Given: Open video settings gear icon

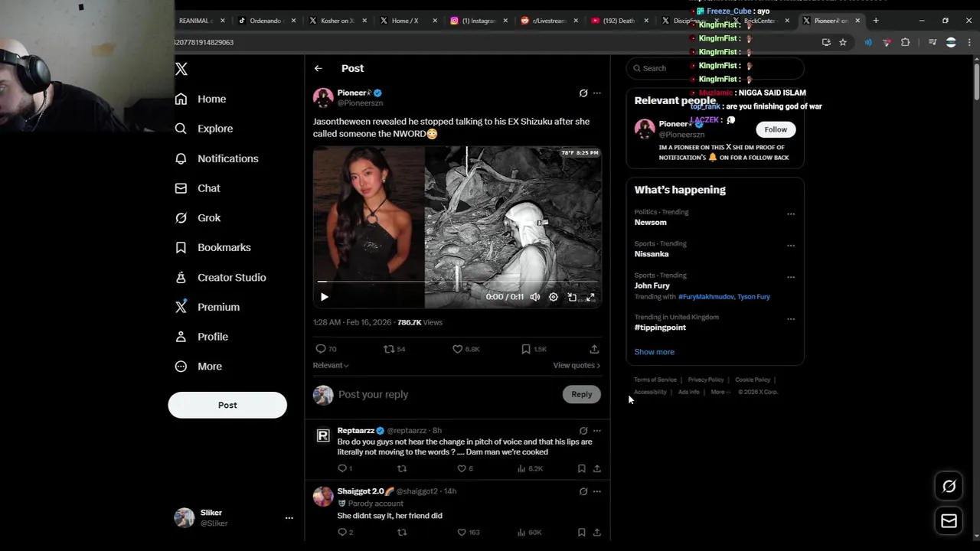Looking at the screenshot, I should click(x=554, y=297).
